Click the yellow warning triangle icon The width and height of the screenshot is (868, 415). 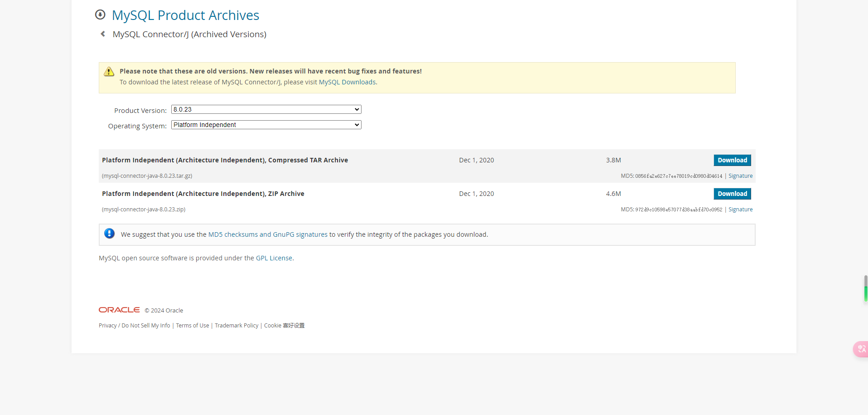click(109, 72)
